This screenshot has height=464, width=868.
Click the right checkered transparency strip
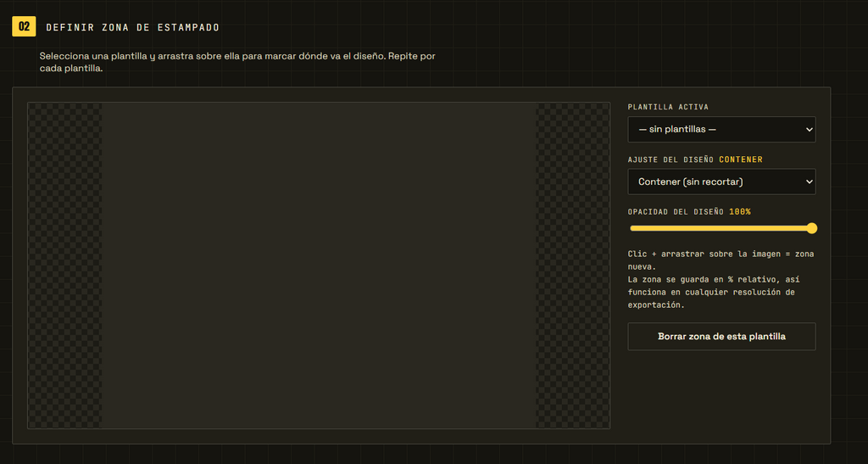pyautogui.click(x=572, y=266)
